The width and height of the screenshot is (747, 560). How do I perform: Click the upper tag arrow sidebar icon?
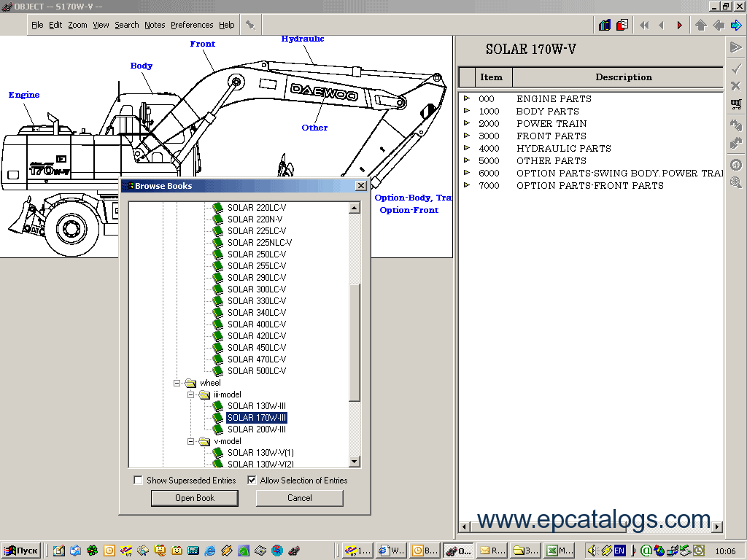coord(736,125)
